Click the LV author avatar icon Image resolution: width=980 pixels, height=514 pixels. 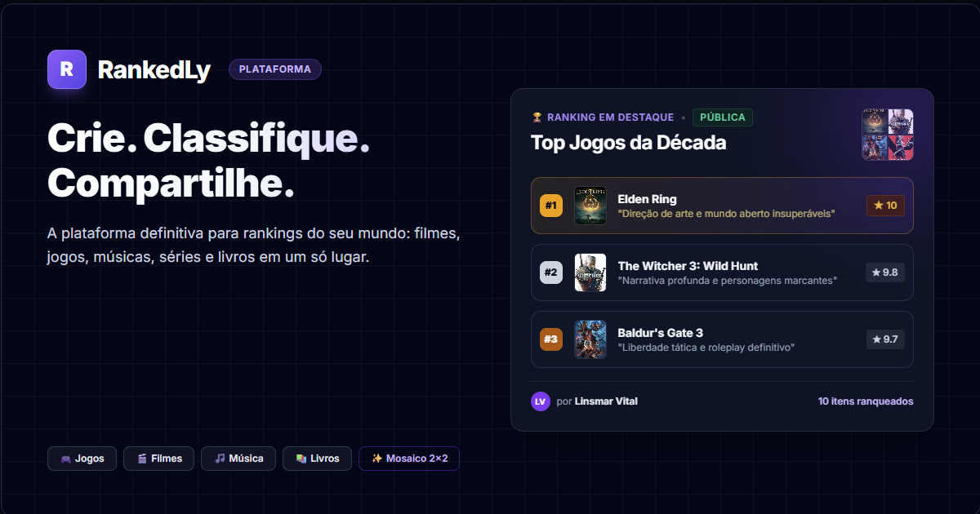(541, 401)
